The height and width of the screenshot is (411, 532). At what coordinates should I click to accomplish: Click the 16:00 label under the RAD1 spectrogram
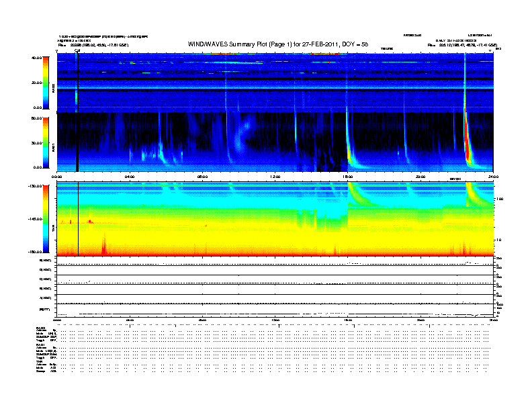pyautogui.click(x=348, y=177)
